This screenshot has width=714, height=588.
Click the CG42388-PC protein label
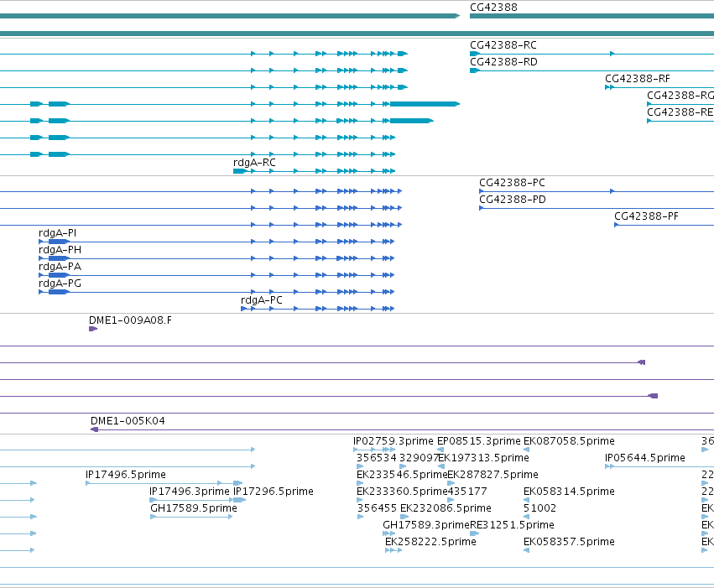513,183
